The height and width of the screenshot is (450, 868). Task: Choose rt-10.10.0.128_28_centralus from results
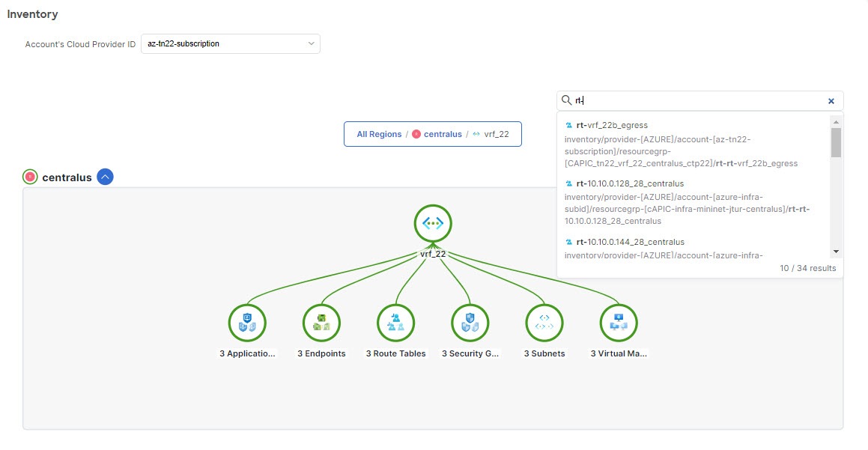point(631,183)
